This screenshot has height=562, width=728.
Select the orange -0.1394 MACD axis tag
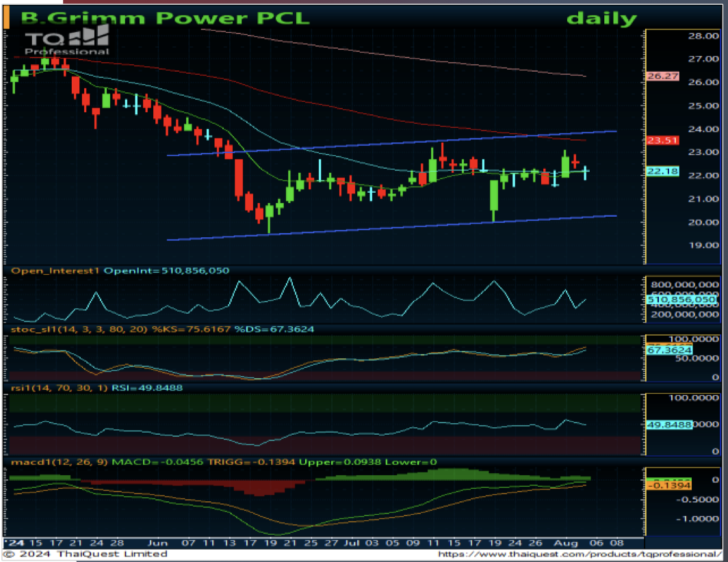pyautogui.click(x=669, y=485)
